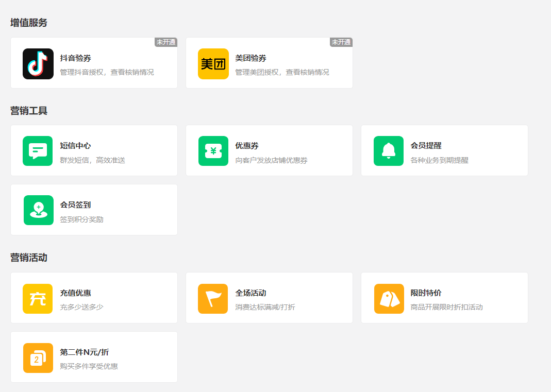Image resolution: width=551 pixels, height=392 pixels.
Task: Click the green member reminder bell icon
Action: 388,151
